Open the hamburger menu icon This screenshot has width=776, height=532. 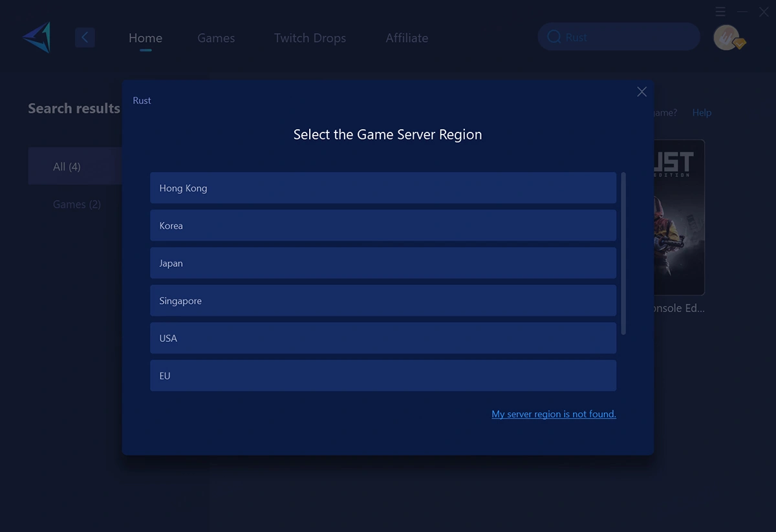tap(720, 12)
